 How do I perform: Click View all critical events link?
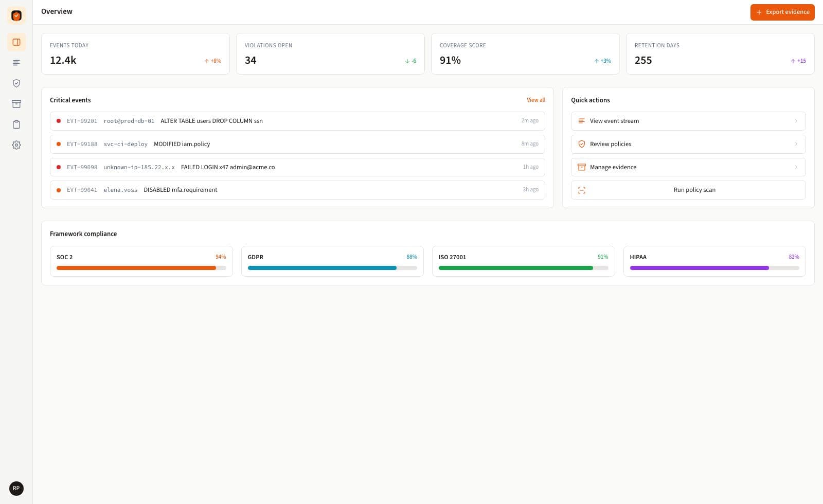(x=536, y=100)
